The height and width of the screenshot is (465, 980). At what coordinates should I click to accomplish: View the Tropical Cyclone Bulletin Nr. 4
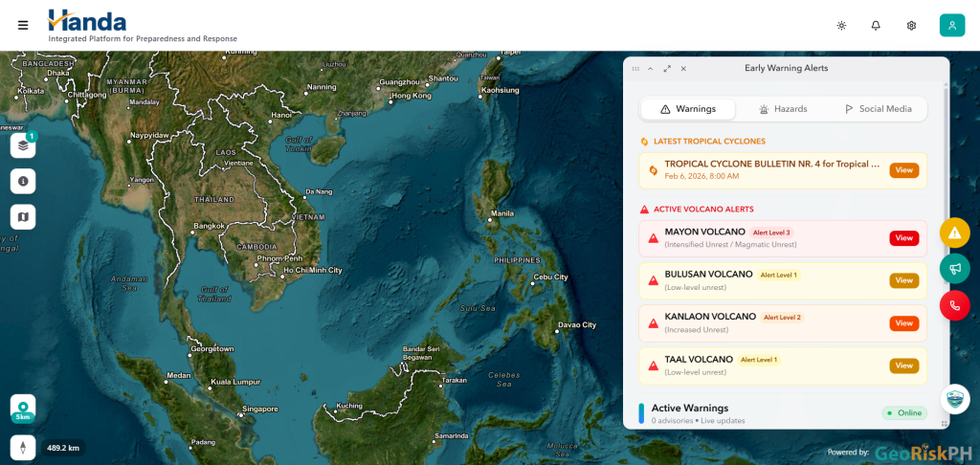[x=903, y=170]
